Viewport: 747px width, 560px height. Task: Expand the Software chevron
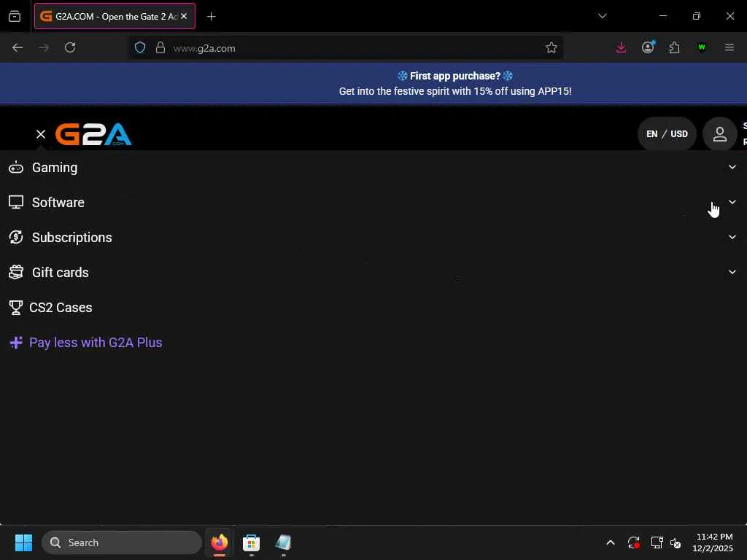point(732,202)
